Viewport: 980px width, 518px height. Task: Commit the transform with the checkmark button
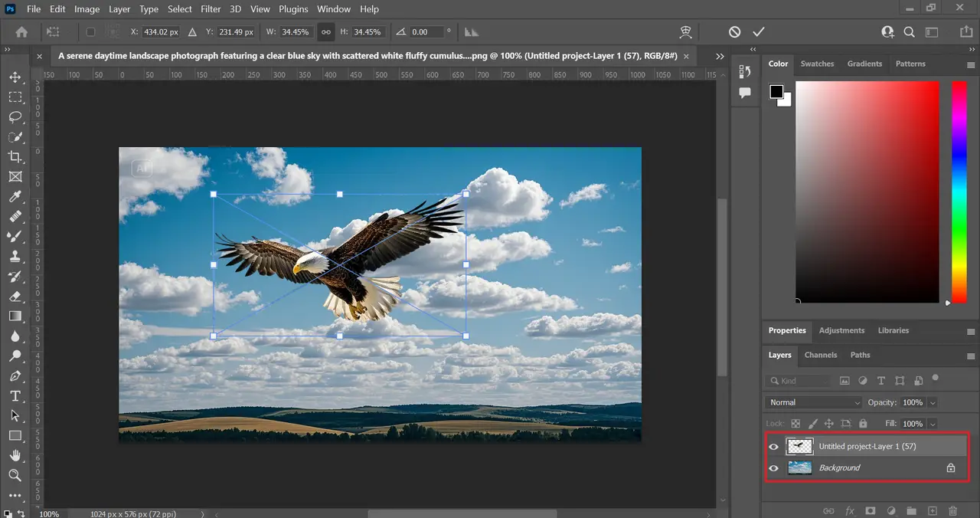coord(759,31)
